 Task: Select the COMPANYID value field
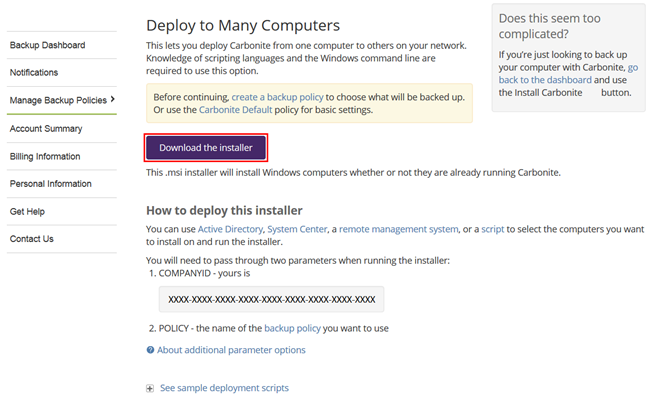tap(272, 299)
